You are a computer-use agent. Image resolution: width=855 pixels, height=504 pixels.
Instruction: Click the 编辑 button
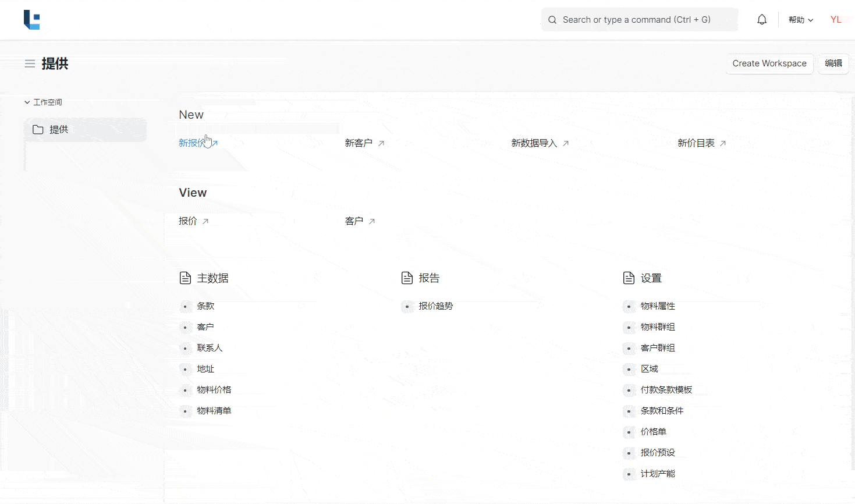[x=833, y=63]
